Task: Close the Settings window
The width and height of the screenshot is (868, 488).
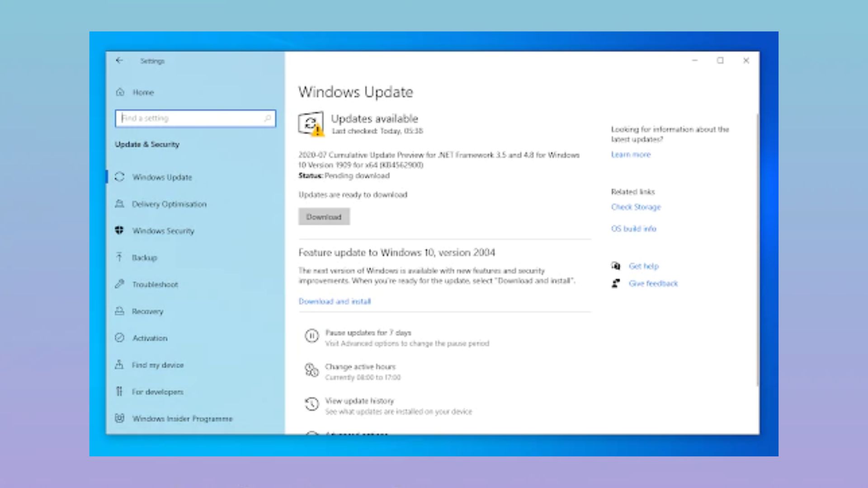Action: [746, 61]
